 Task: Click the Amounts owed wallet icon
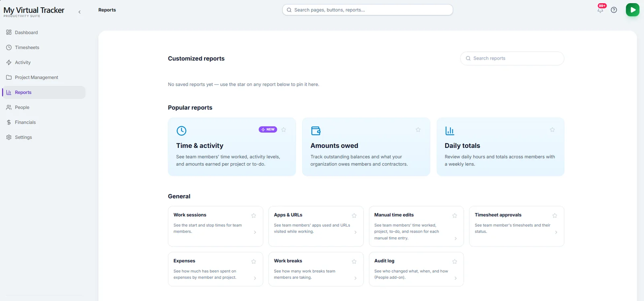pos(316,131)
